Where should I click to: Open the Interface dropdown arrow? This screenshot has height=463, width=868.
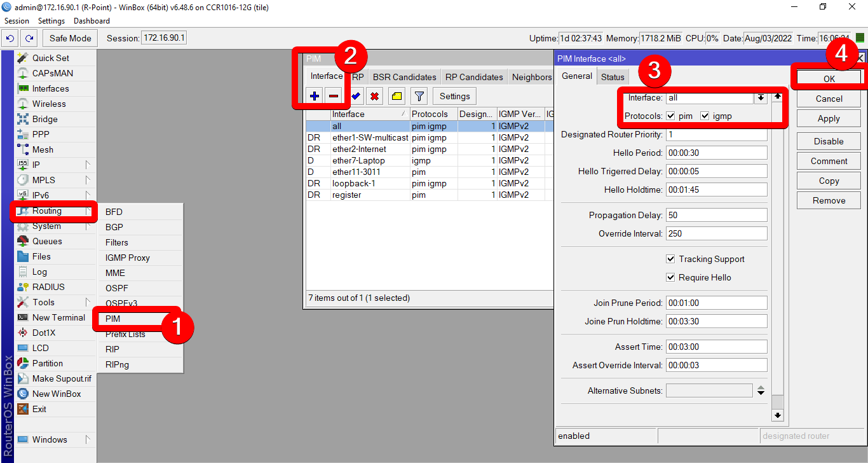click(760, 98)
